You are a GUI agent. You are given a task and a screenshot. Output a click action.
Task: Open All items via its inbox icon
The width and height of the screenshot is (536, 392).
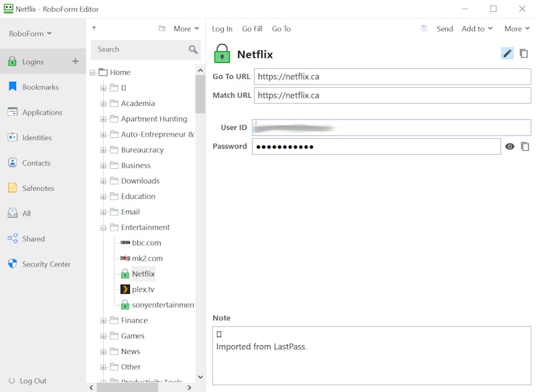(x=12, y=213)
